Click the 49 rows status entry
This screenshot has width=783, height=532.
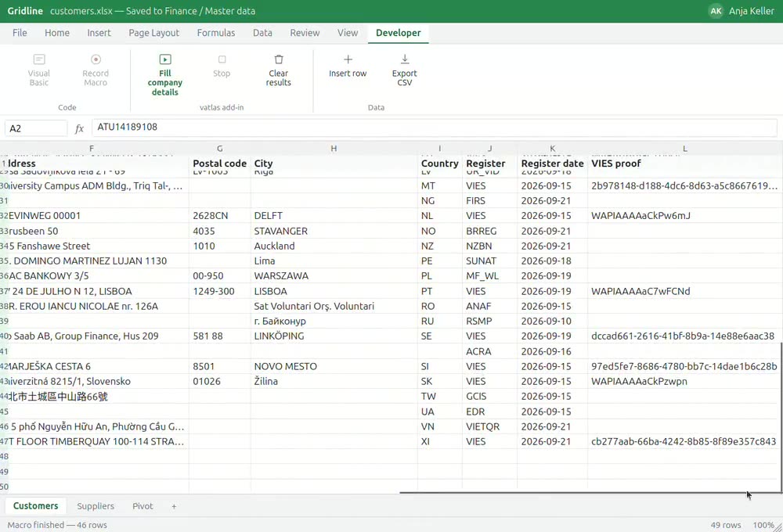pos(726,525)
